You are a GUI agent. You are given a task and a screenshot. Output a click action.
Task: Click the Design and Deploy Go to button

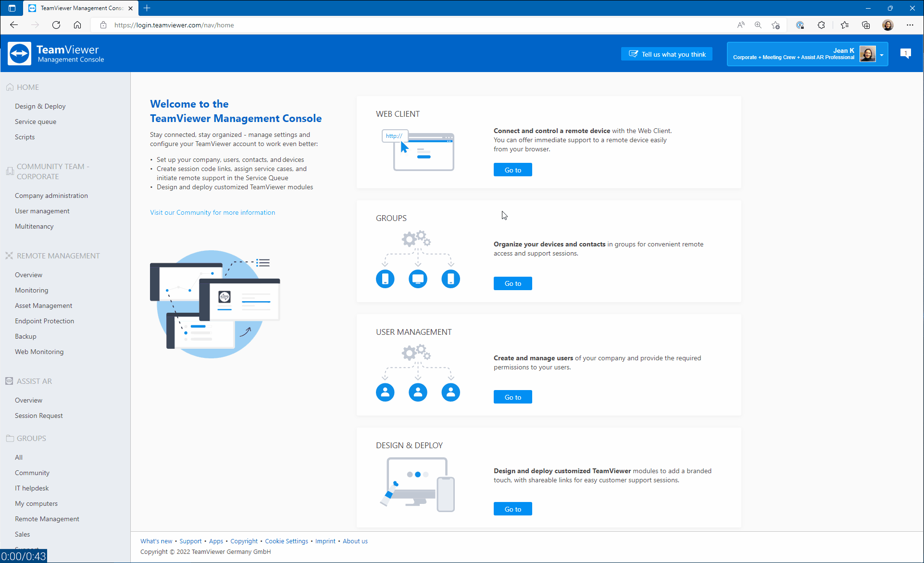pos(513,509)
